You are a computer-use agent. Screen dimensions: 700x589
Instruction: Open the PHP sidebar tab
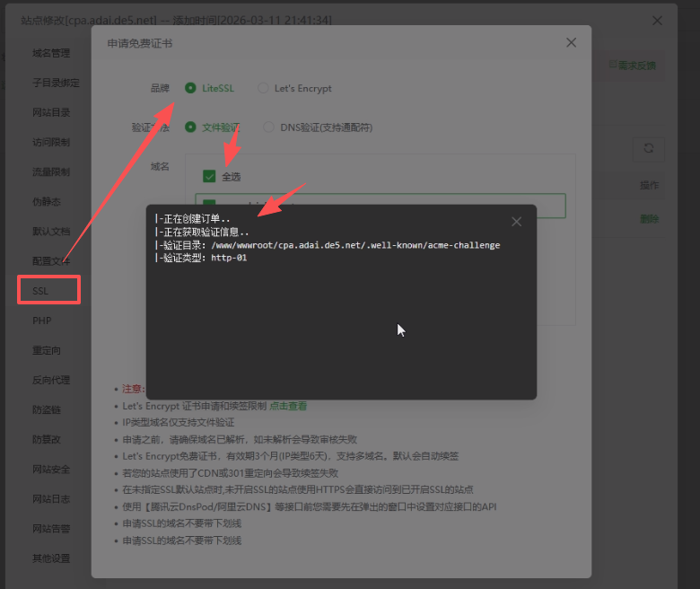[42, 321]
